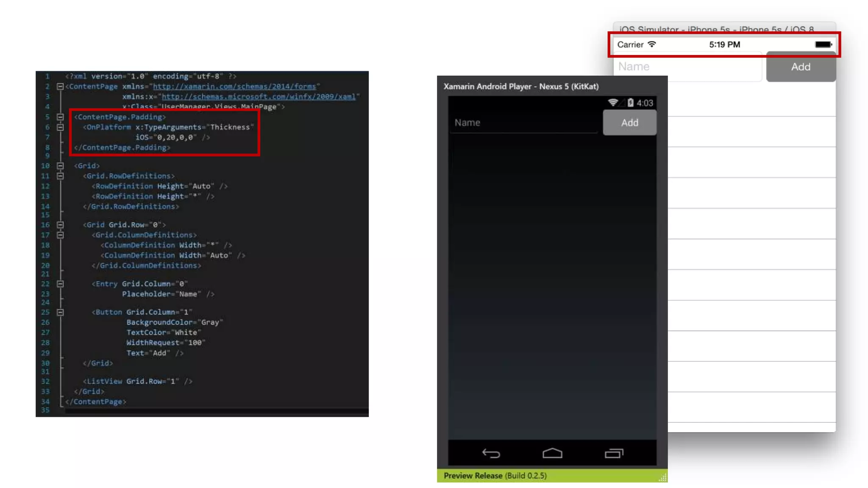This screenshot has height=488, width=868.
Task: Click the Name field in Android Player
Action: (x=523, y=123)
